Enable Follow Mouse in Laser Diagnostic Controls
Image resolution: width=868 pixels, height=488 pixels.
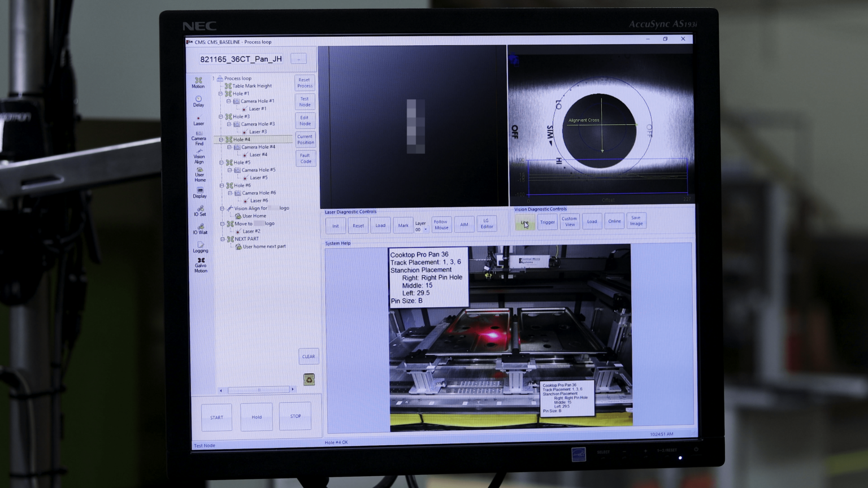(x=441, y=224)
